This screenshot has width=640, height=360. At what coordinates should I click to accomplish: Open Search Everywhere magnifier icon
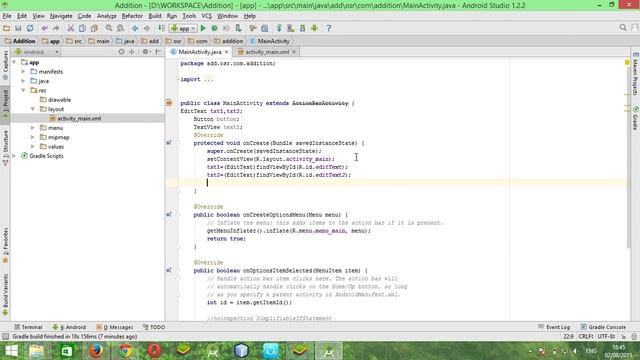(623, 28)
